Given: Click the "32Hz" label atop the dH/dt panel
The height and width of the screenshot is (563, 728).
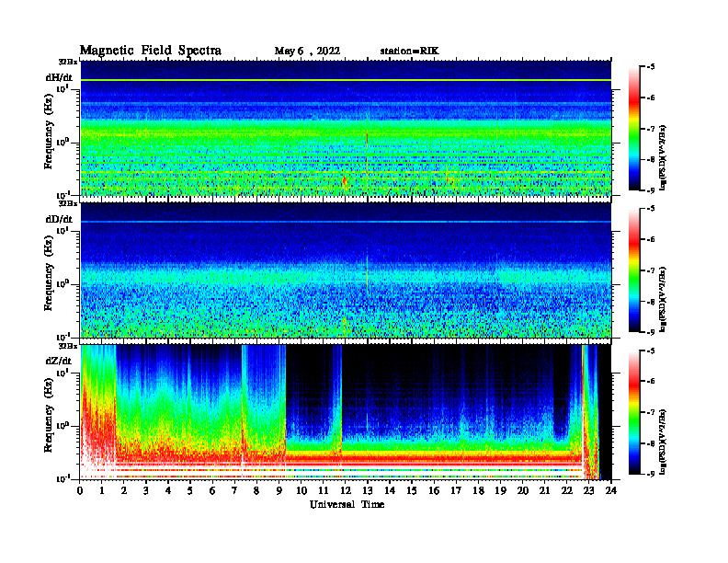Looking at the screenshot, I should click(68, 62).
